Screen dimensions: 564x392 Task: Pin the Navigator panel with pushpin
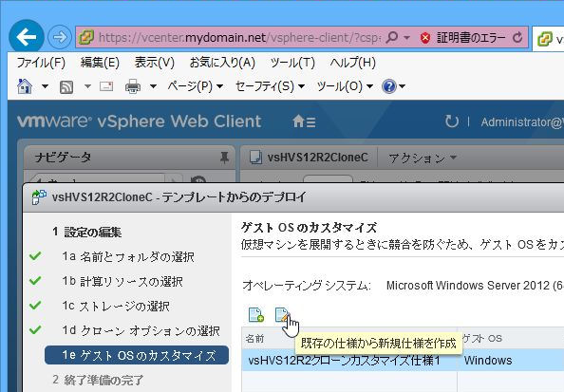(x=224, y=158)
